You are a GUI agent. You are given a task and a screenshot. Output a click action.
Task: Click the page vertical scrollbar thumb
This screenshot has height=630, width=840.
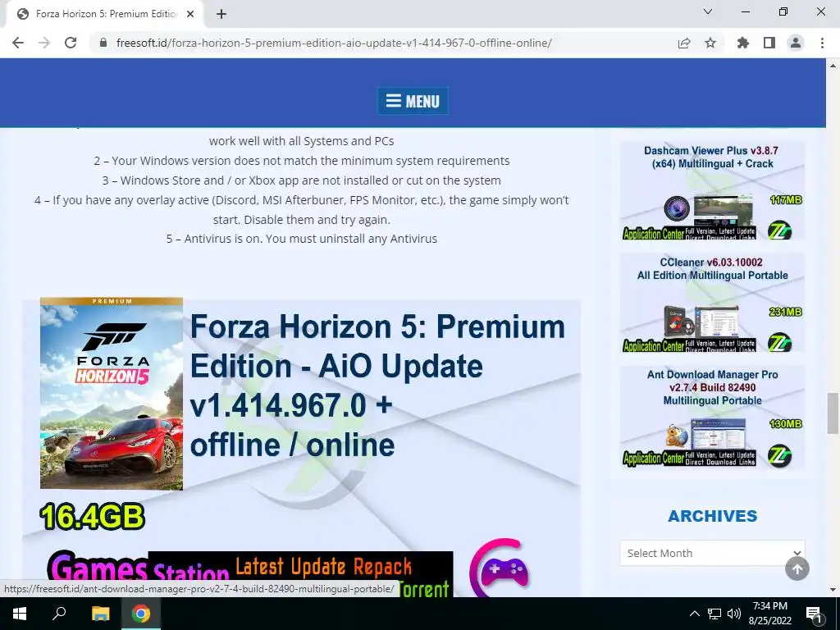[833, 413]
